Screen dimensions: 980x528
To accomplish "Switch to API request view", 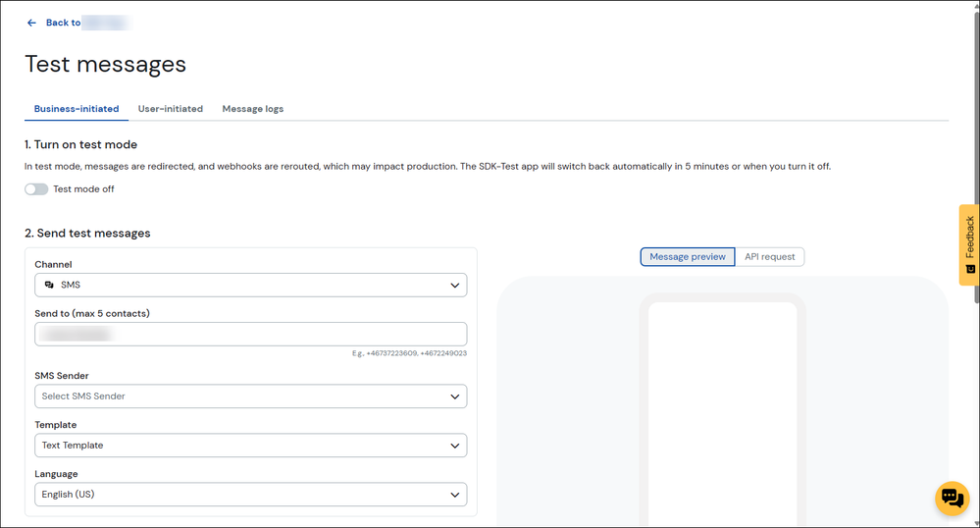I will coord(769,257).
